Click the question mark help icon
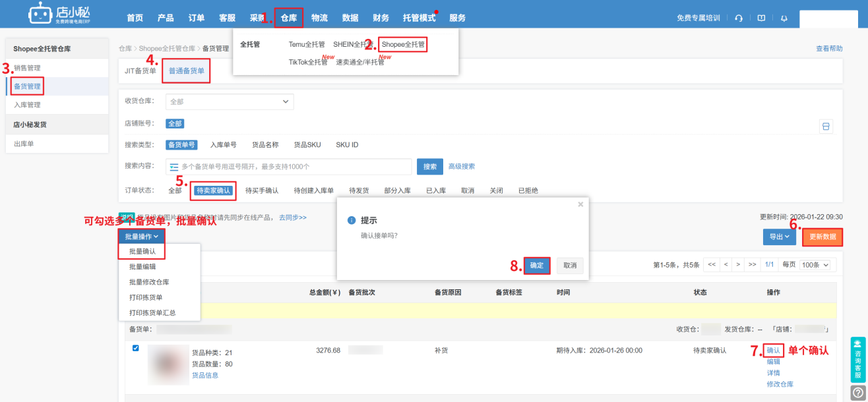 [x=857, y=393]
